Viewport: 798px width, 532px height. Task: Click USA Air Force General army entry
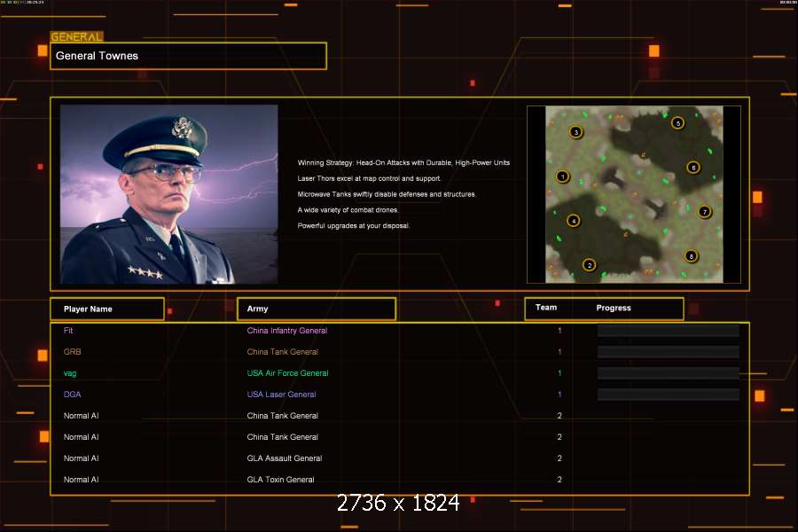pos(287,373)
